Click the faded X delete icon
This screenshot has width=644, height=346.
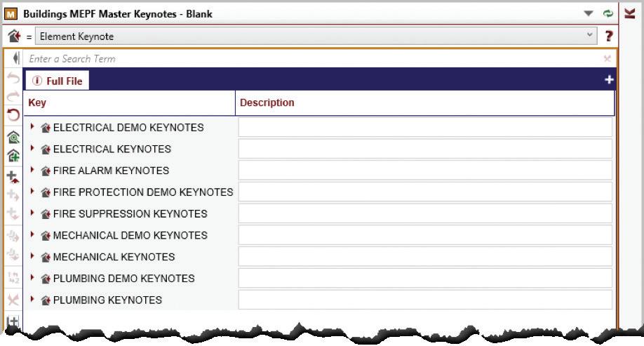tap(13, 300)
